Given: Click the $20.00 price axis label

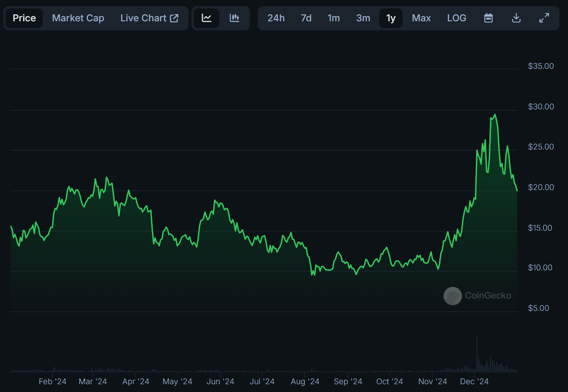Looking at the screenshot, I should tap(541, 187).
